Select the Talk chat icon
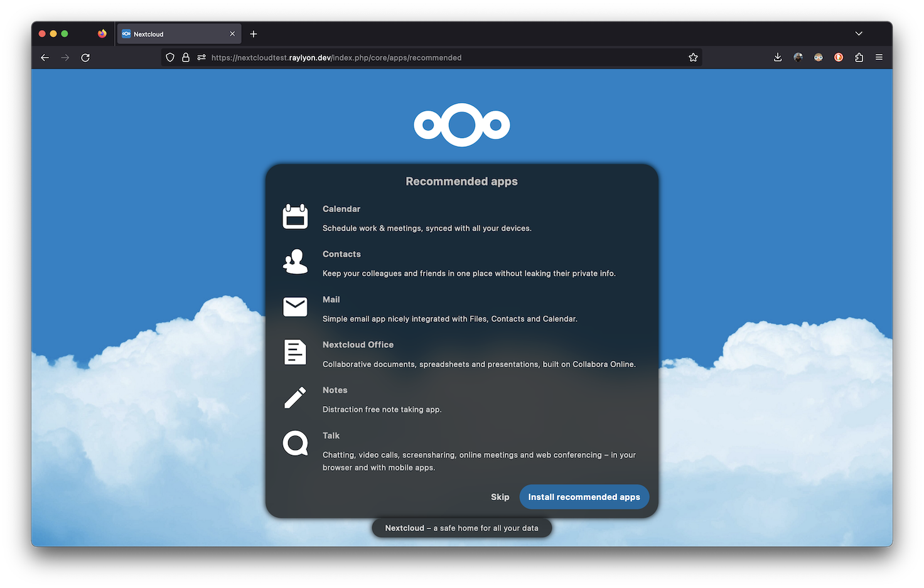Screen dimensions: 924x588 tap(295, 443)
